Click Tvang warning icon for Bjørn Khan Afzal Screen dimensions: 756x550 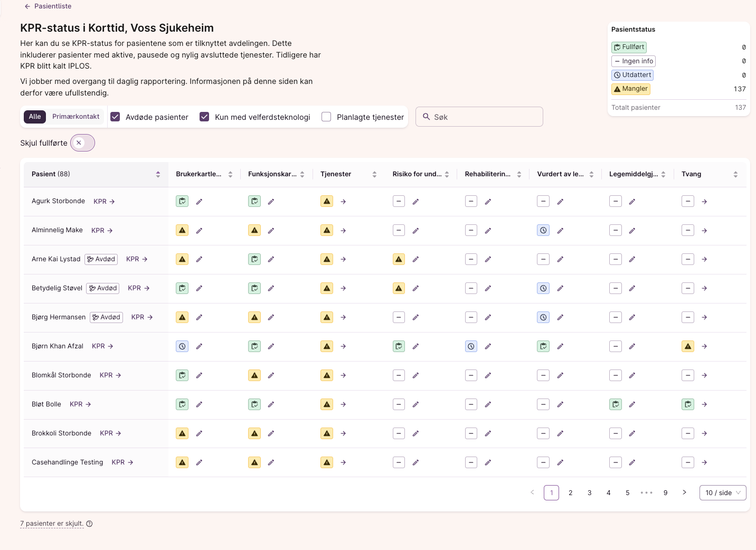(688, 346)
